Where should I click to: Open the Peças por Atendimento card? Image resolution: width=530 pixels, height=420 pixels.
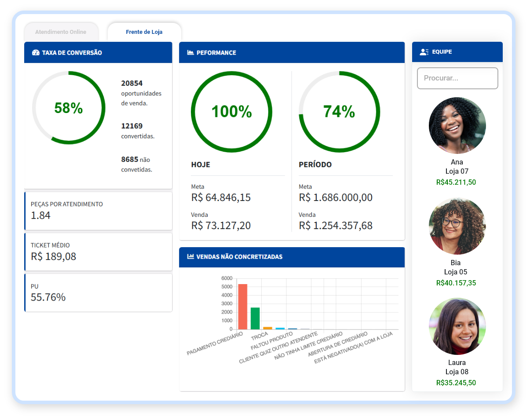pos(99,211)
